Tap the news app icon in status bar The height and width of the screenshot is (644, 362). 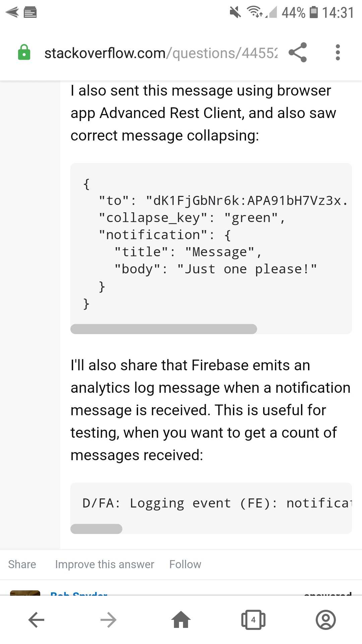[x=30, y=12]
